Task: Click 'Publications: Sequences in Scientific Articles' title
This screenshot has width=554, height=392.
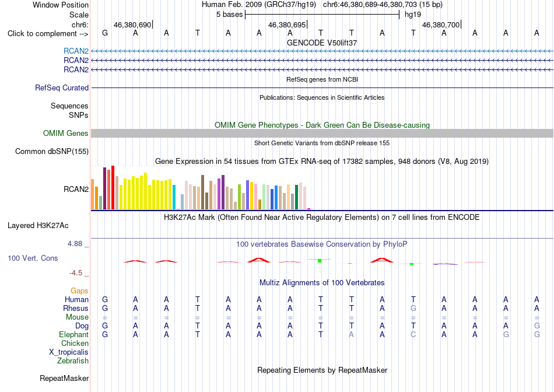Action: (x=322, y=97)
